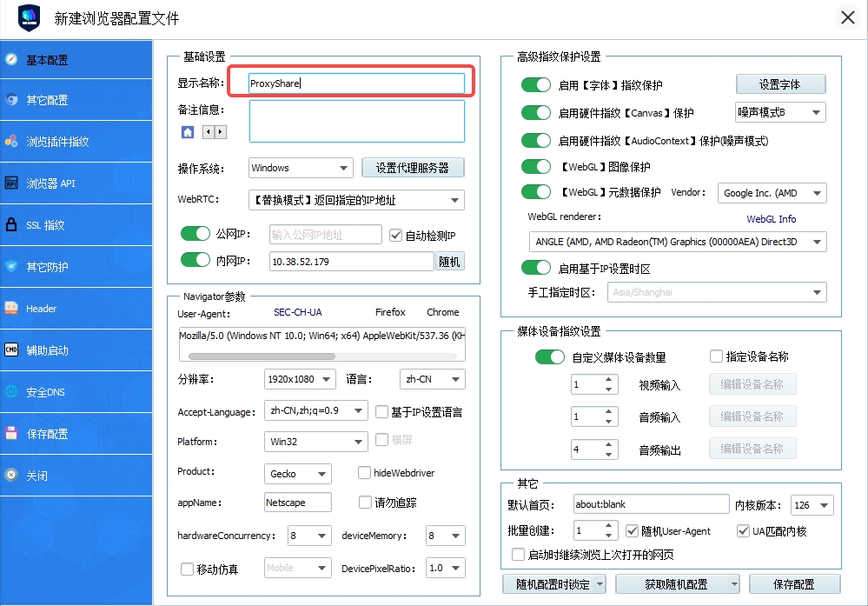The image size is (868, 606).
Task: Click 设置代理服务器 button
Action: point(413,168)
